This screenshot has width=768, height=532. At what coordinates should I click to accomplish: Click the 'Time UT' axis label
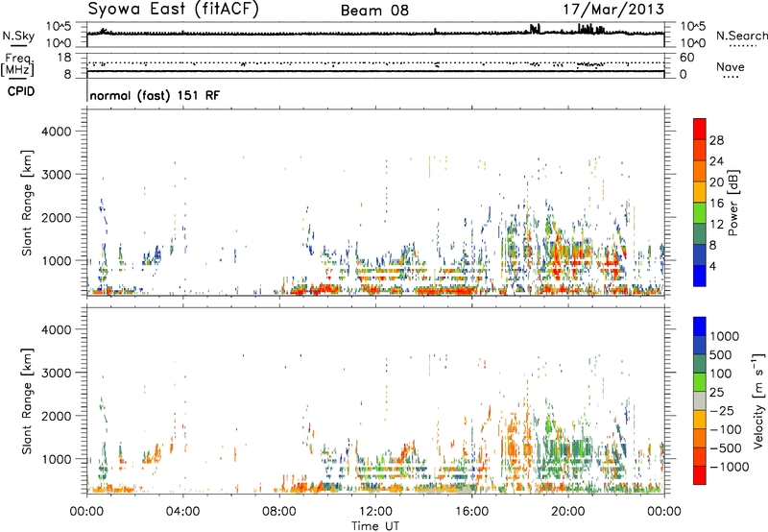click(375, 526)
